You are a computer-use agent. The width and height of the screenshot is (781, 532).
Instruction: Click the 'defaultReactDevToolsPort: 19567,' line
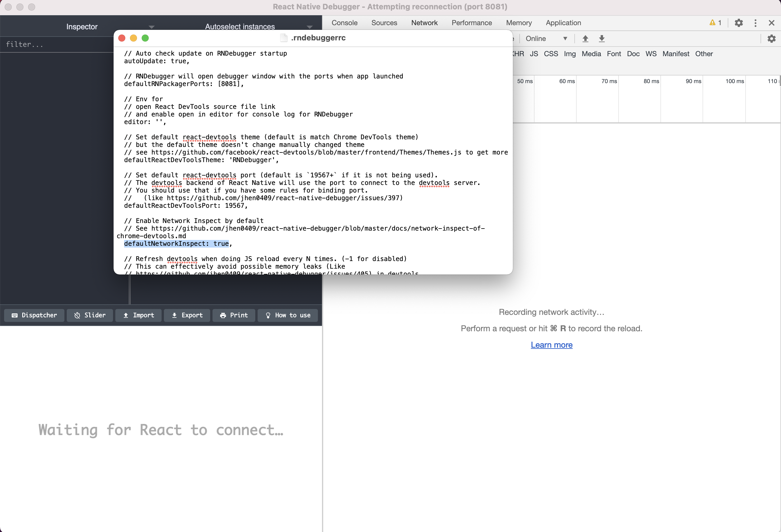tap(186, 205)
